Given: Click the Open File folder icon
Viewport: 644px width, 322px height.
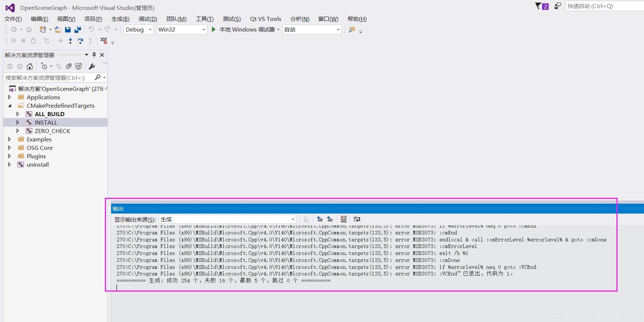Looking at the screenshot, I should 58,30.
